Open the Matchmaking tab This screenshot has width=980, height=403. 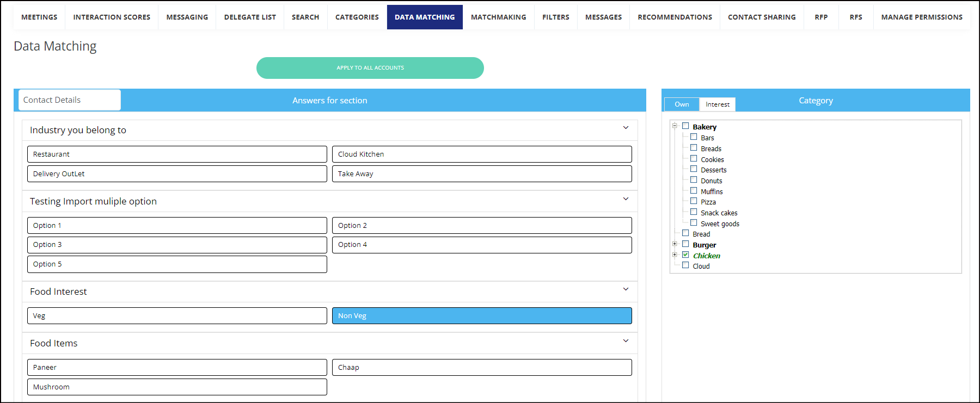[498, 17]
